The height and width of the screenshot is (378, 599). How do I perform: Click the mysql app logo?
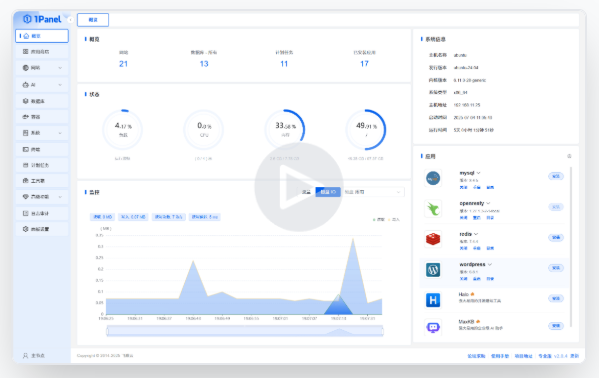pos(433,178)
